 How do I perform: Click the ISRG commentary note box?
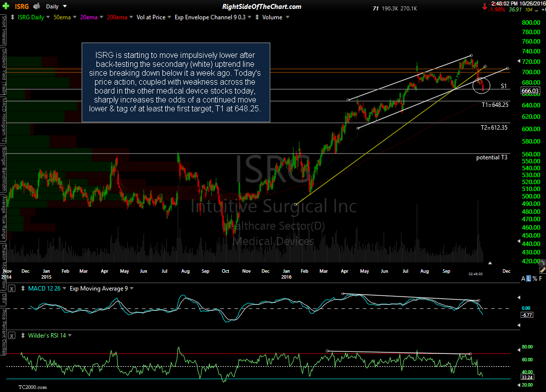[x=176, y=83]
